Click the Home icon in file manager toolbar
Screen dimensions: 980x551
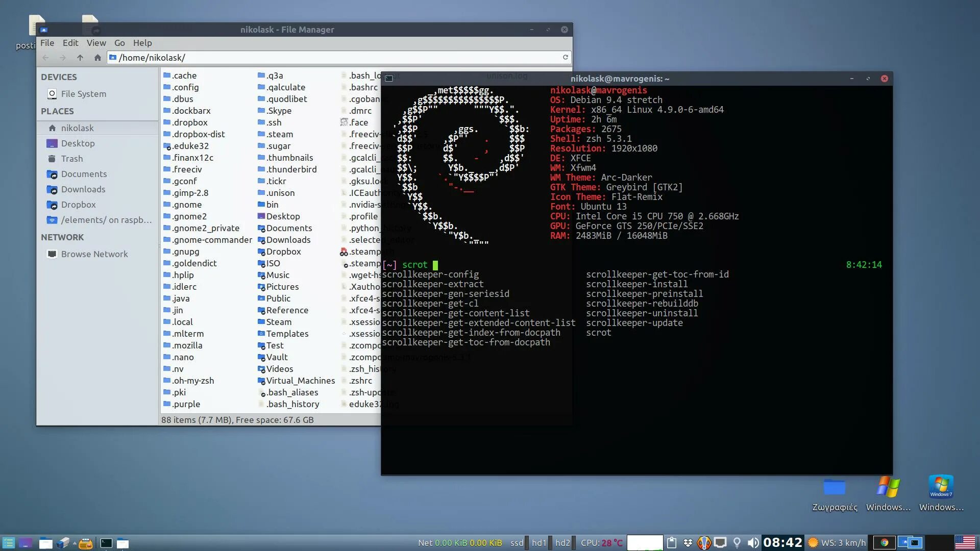[97, 58]
